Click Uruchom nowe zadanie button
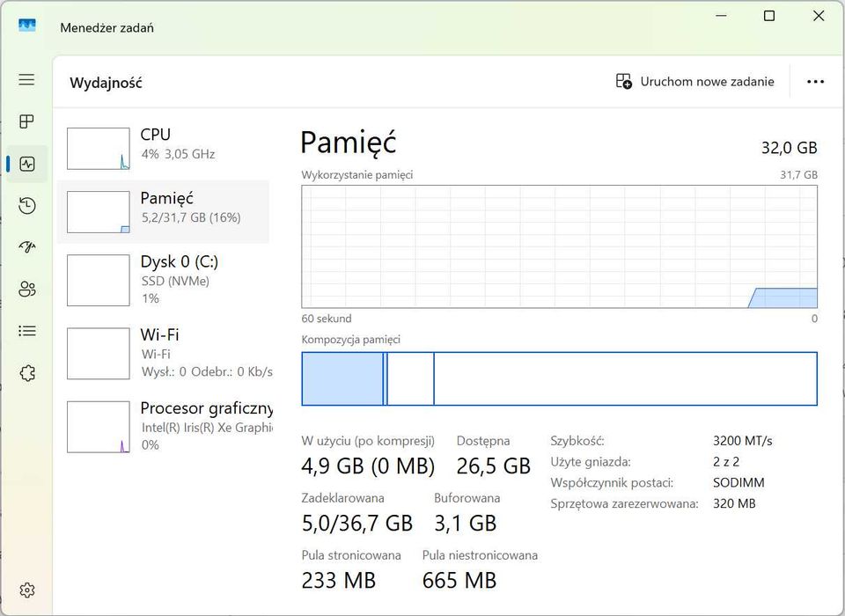This screenshot has height=616, width=845. pos(695,82)
